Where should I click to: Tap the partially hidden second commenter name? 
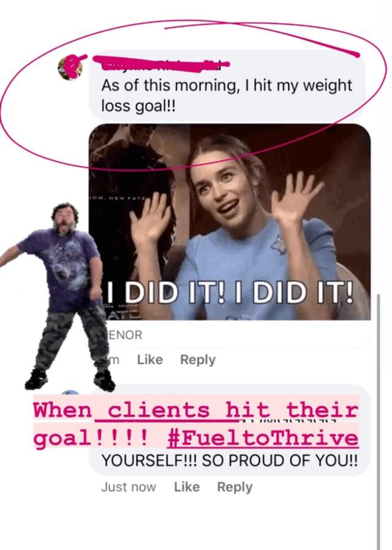coord(286,421)
